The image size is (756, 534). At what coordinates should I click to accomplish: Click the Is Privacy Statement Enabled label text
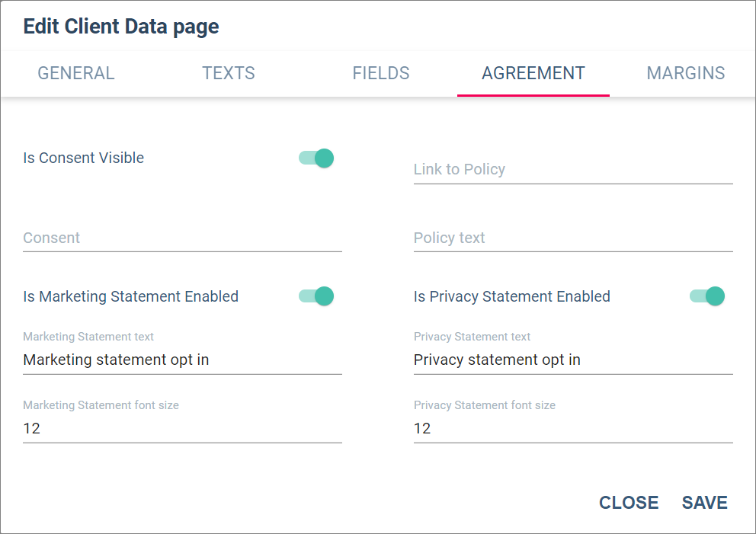[x=512, y=297]
